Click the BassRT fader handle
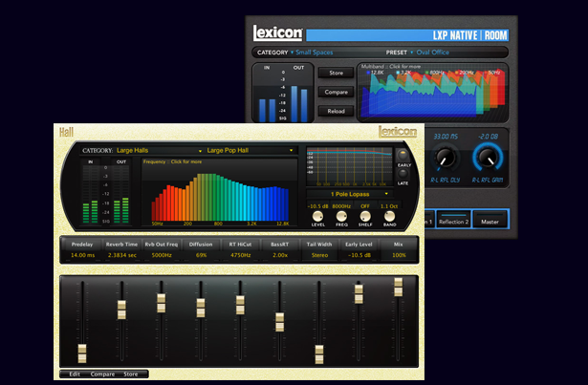Screen dimensions: 588x385 [x=280, y=322]
